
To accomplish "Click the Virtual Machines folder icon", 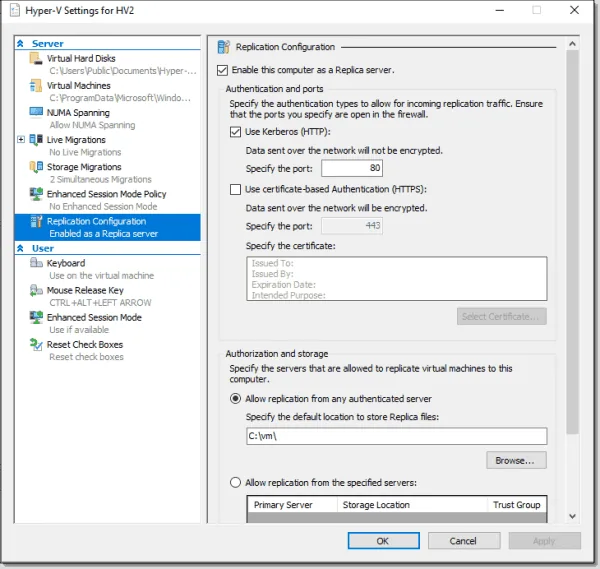I will tap(36, 86).
